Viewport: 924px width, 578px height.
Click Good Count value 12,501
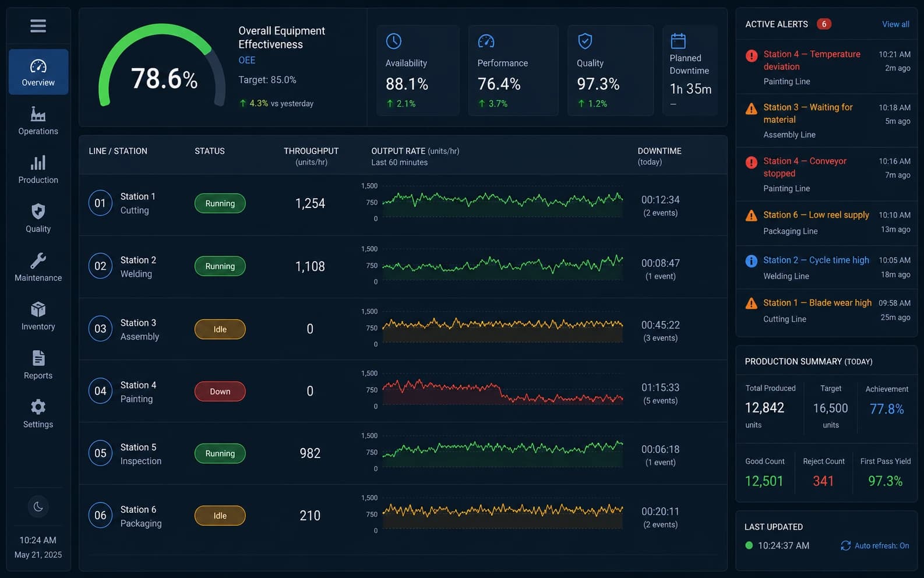pyautogui.click(x=764, y=481)
